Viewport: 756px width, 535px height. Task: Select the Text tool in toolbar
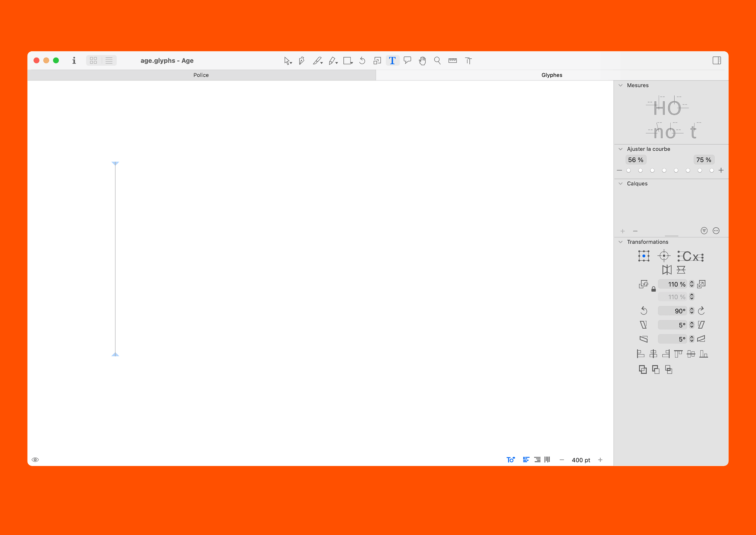click(392, 61)
